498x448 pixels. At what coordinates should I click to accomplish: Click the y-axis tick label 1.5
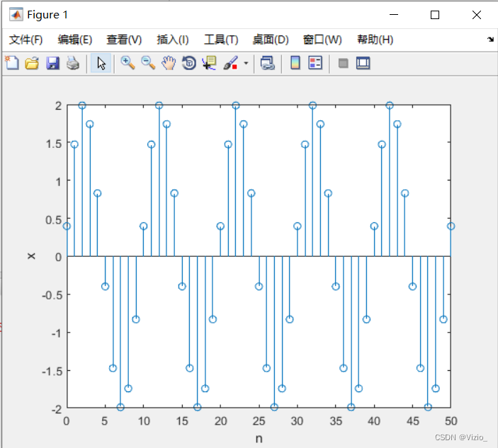coord(54,144)
